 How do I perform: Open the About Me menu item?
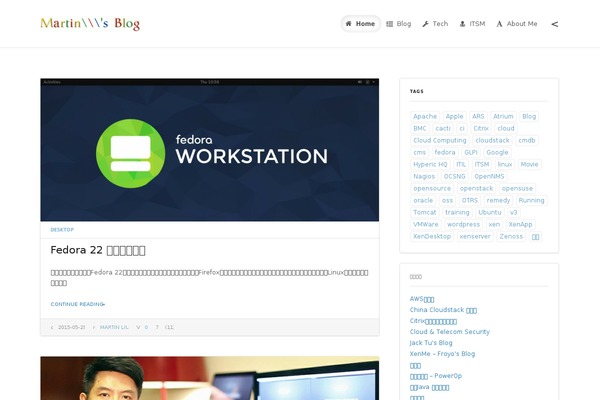(517, 24)
